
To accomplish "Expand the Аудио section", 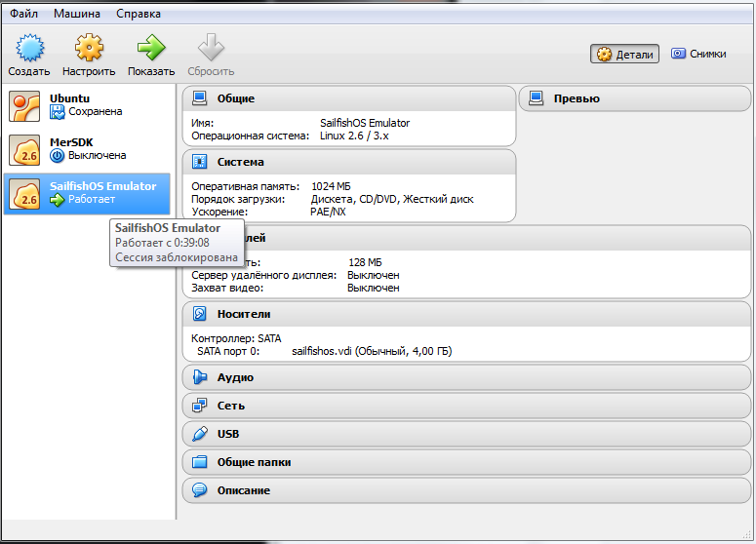I will pos(466,377).
